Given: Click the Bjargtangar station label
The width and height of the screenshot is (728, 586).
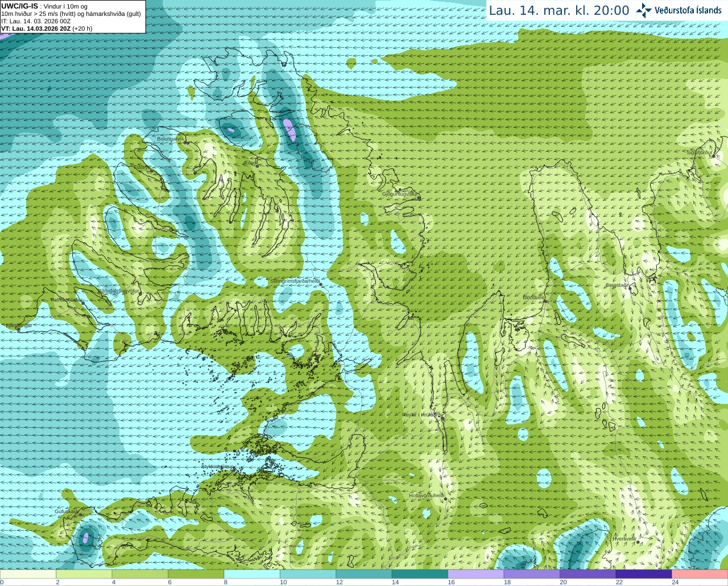Looking at the screenshot, I should point(19,326).
